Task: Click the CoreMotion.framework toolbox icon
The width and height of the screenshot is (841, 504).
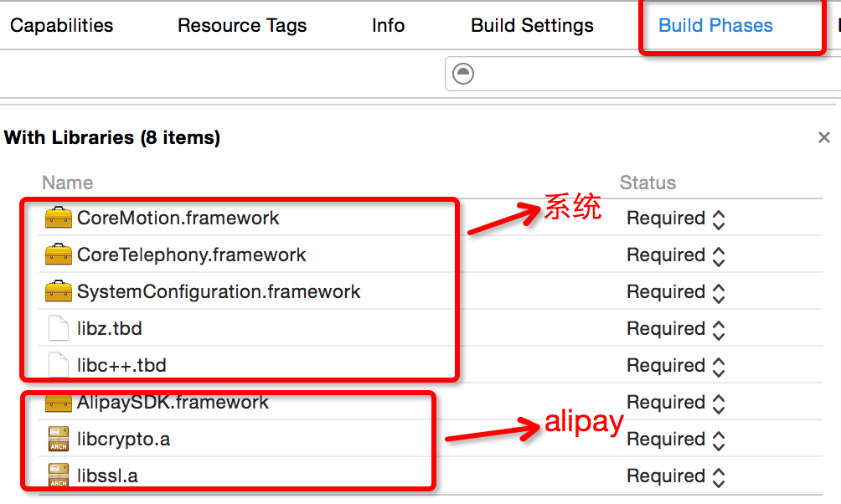Action: click(x=58, y=219)
